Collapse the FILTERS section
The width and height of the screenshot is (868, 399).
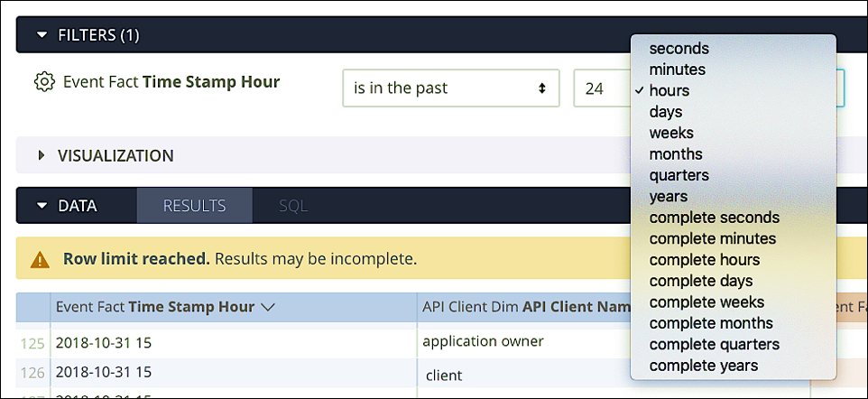coord(42,35)
